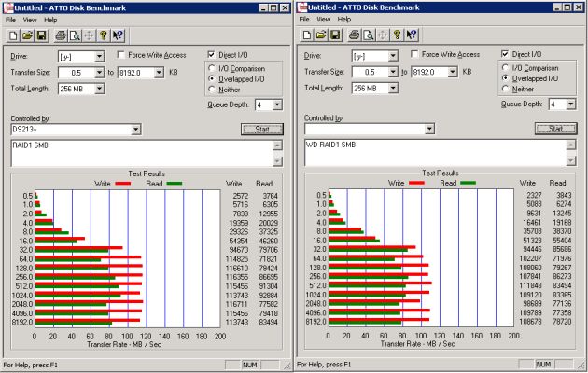Toggle Force Write Access in left window

pyautogui.click(x=120, y=55)
